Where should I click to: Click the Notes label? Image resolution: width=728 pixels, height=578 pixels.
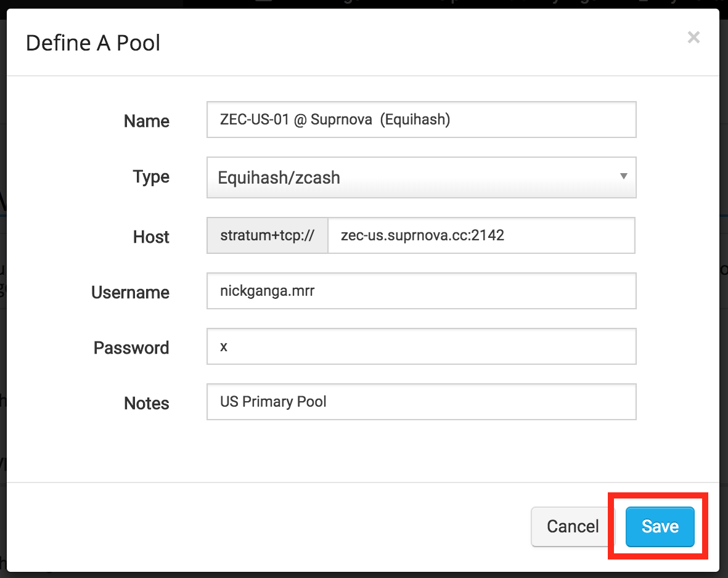[x=146, y=403]
